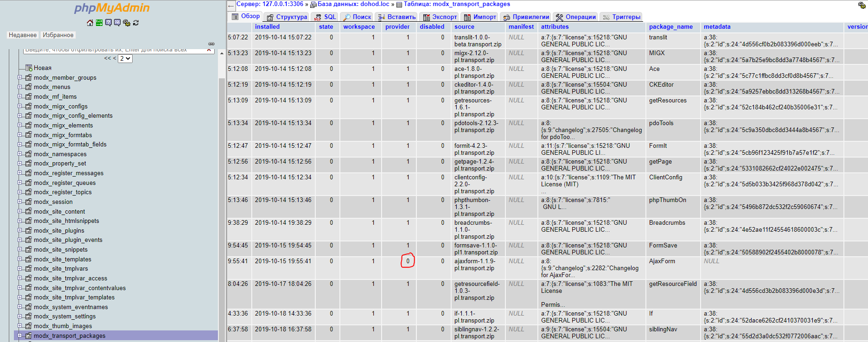Click the table icon beside modx_register_queues
The width and height of the screenshot is (868, 342).
pos(29,183)
